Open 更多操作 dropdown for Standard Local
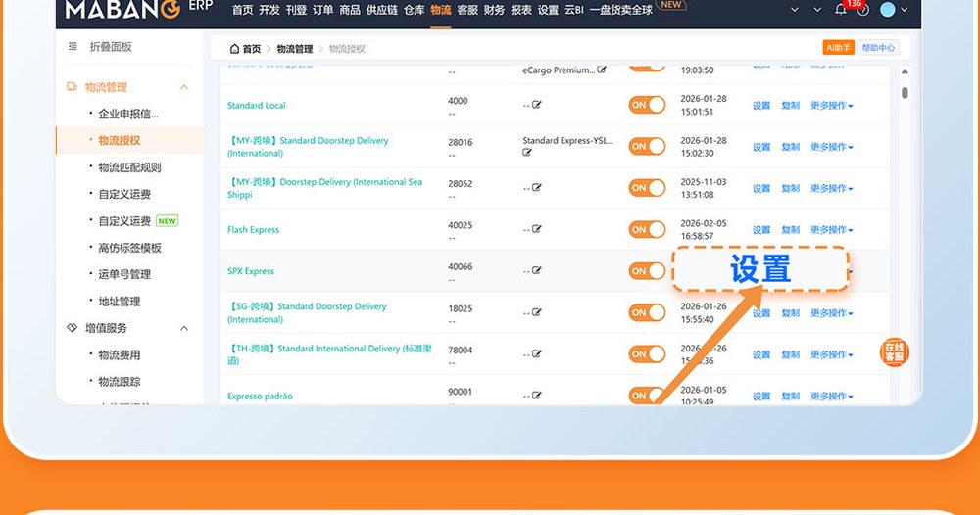This screenshot has width=980, height=515. pos(831,106)
